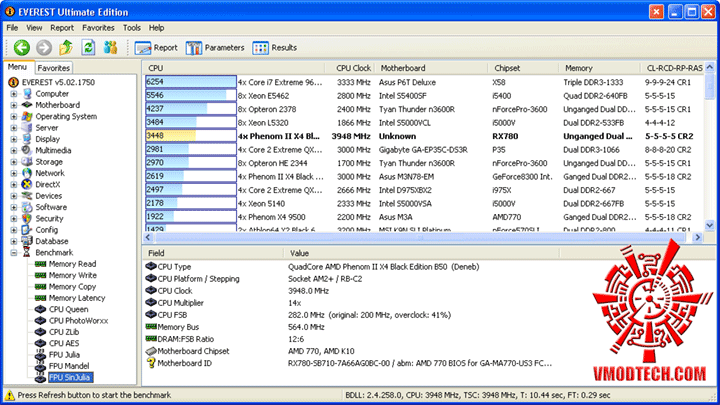Open the Favorites menu
Screen dimensions: 720x405
[98, 28]
